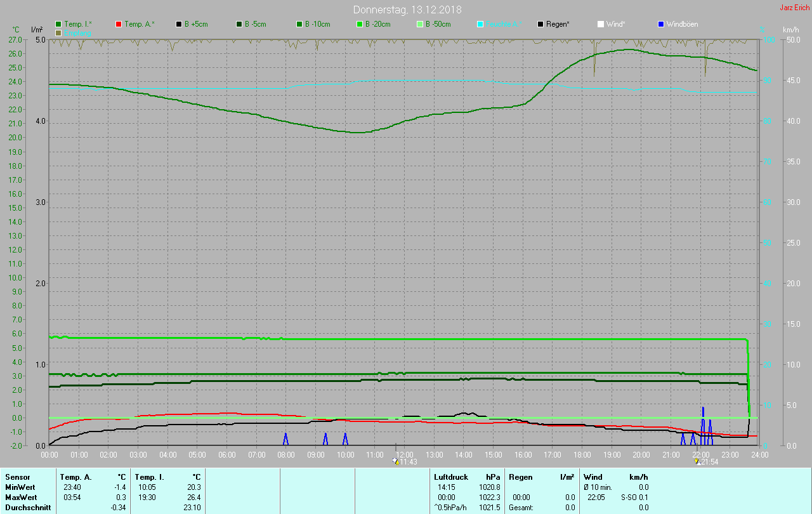Select the B +5cm legend square
812x514 pixels.
coord(179,24)
